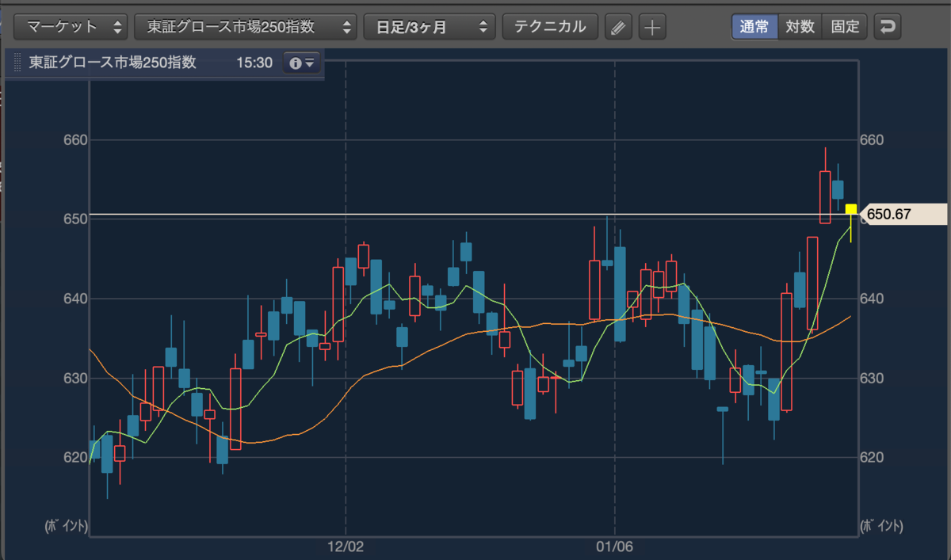Click the 660 label on right axis

click(x=872, y=140)
